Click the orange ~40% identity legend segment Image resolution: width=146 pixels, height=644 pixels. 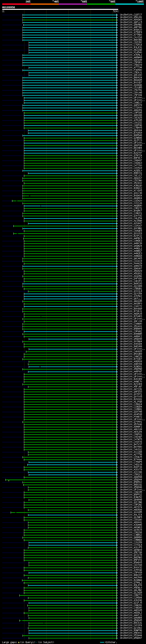tap(45, 4)
